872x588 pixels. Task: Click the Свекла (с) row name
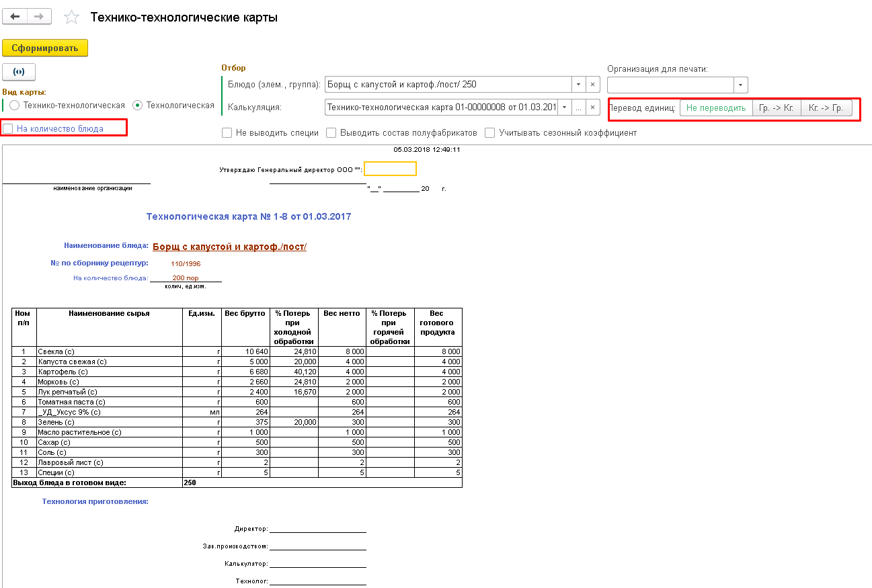110,351
